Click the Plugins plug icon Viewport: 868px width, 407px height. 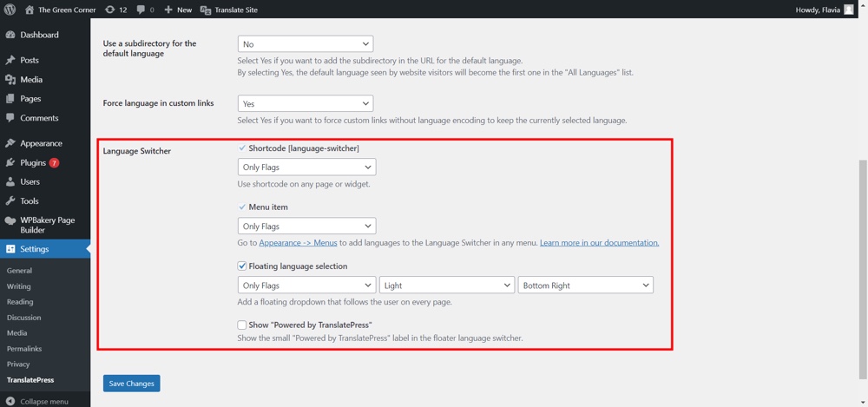(10, 163)
